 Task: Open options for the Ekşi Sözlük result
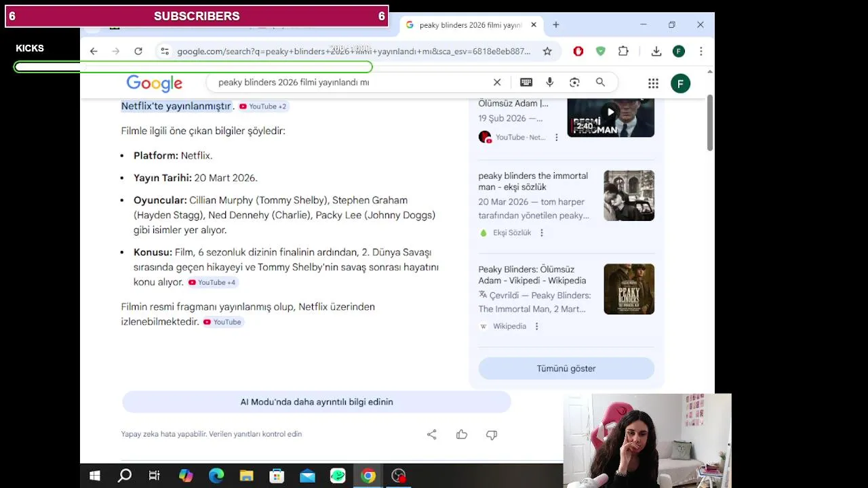[542, 232]
